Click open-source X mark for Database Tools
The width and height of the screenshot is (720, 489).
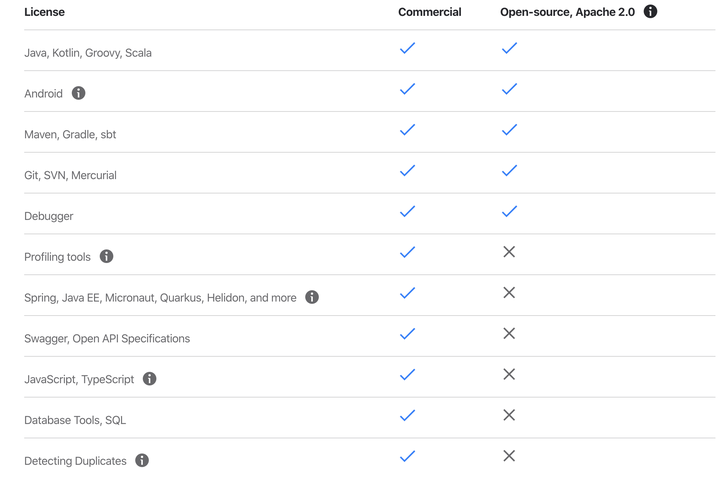tap(509, 415)
